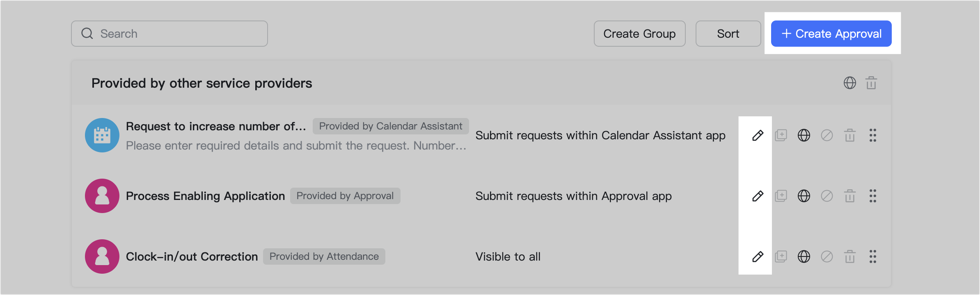This screenshot has height=295, width=980.
Task: Disable the Request to increase number approval
Action: click(827, 135)
